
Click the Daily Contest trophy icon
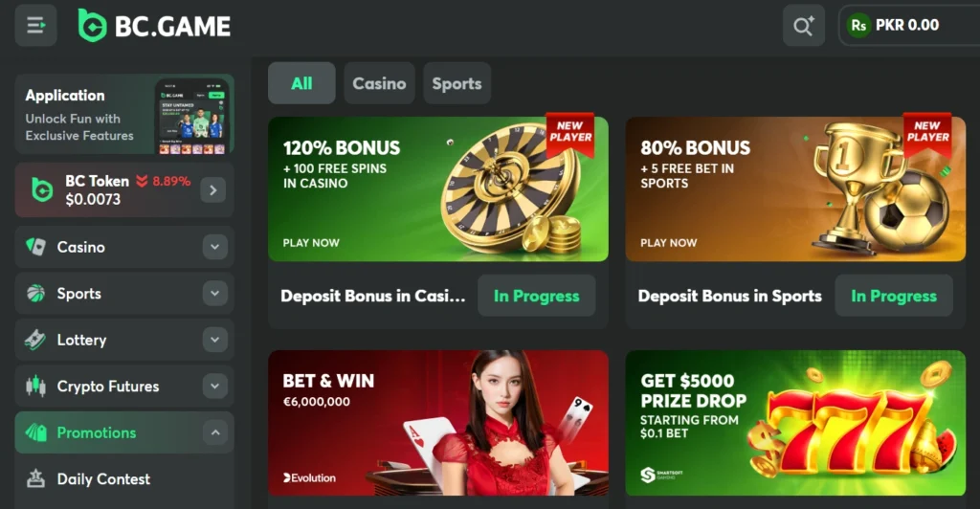[35, 479]
